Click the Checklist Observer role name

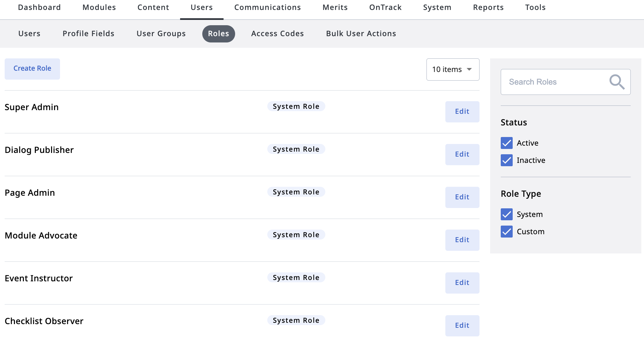click(44, 321)
